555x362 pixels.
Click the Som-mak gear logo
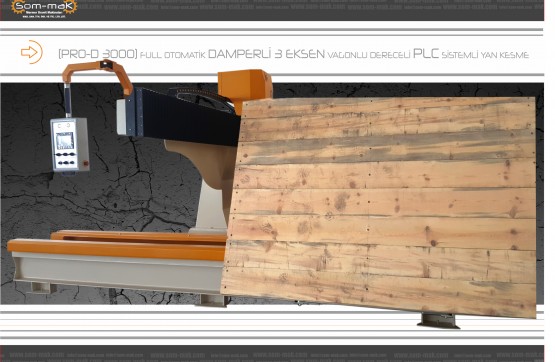(44, 8)
